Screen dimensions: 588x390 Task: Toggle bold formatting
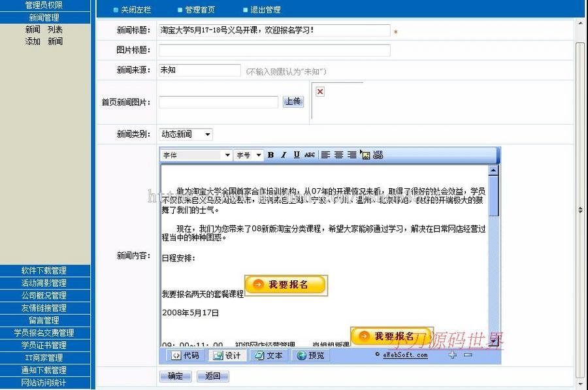270,155
